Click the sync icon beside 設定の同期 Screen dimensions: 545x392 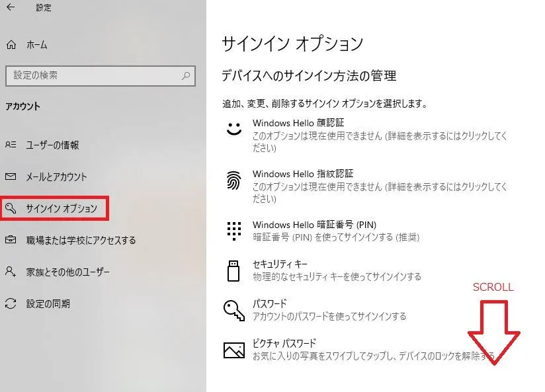click(11, 304)
